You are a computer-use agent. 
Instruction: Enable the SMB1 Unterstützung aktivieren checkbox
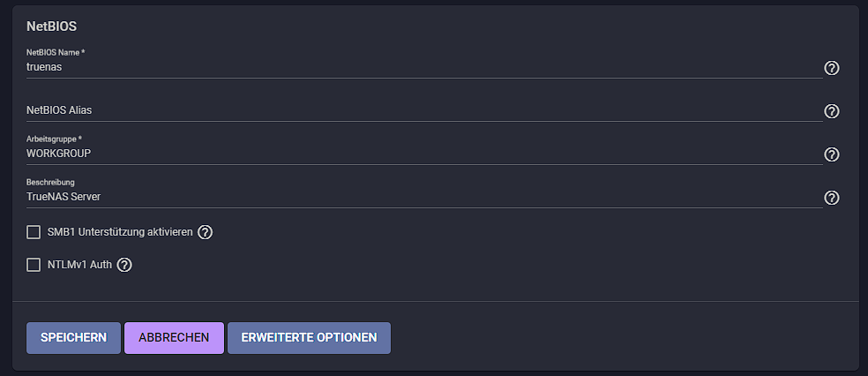click(x=34, y=232)
